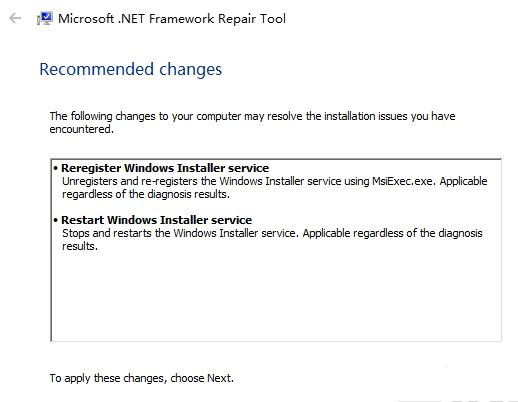The width and height of the screenshot is (518, 402).
Task: Select the Restart Windows Installer service item
Action: pos(156,220)
